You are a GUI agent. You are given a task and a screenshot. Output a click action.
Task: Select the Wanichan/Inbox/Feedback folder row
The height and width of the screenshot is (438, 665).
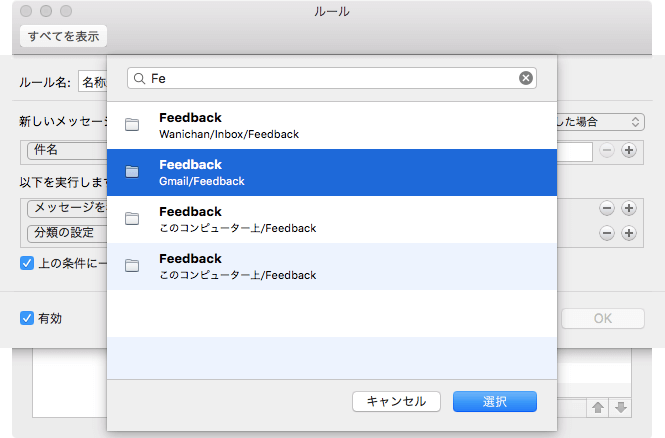(x=330, y=125)
